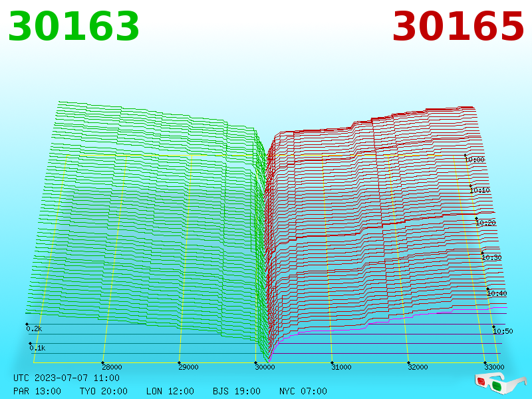
Task: Click the 31000 price axis label
Action: pos(341,367)
